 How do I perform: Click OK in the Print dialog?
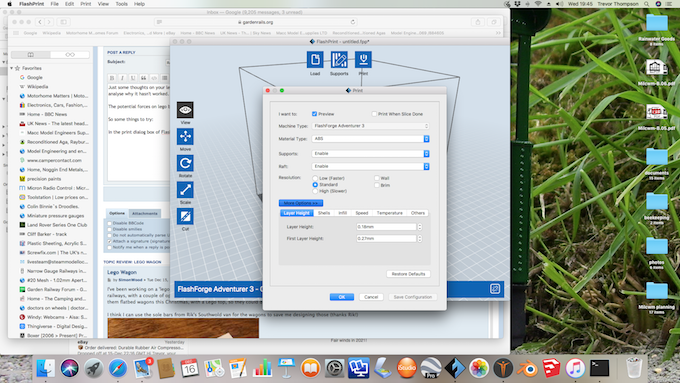[342, 297]
